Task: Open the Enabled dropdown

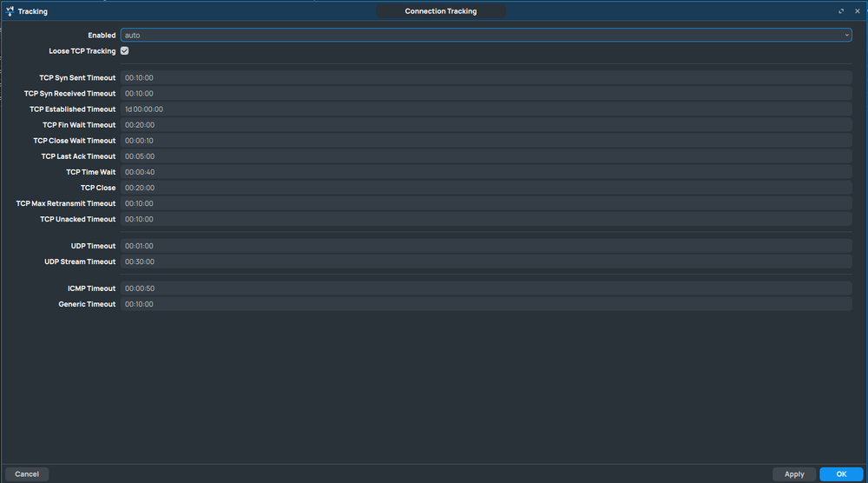Action: 485,36
